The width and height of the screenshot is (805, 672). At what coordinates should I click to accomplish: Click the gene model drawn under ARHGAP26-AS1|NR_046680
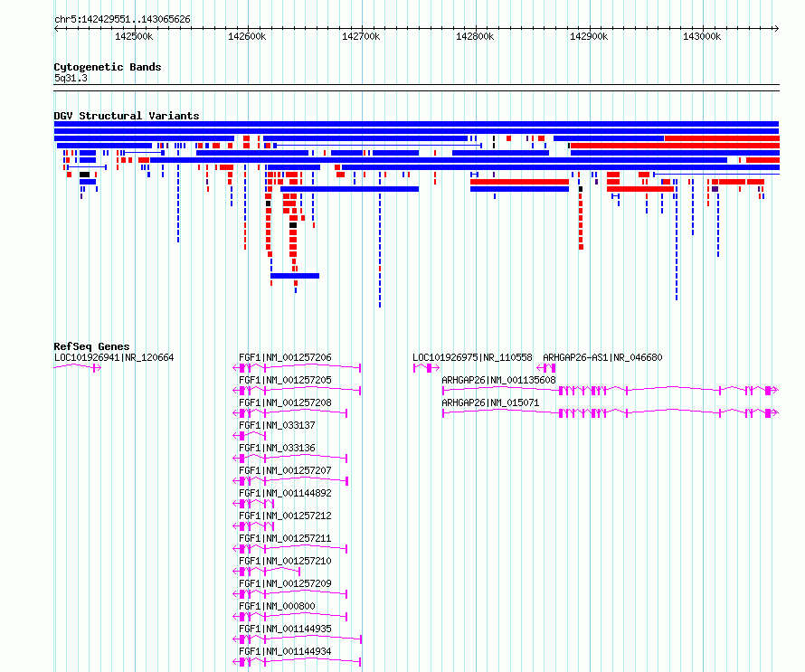pyautogui.click(x=546, y=367)
